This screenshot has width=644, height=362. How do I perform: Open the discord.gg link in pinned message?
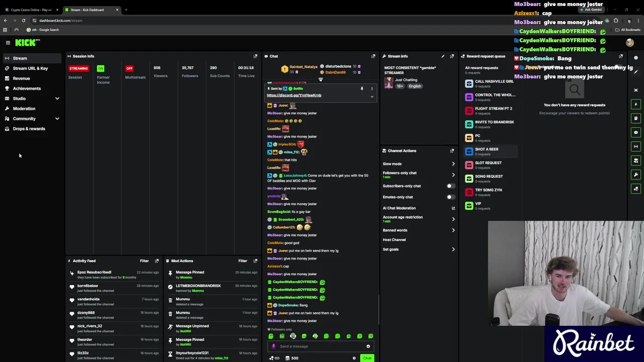point(294,95)
